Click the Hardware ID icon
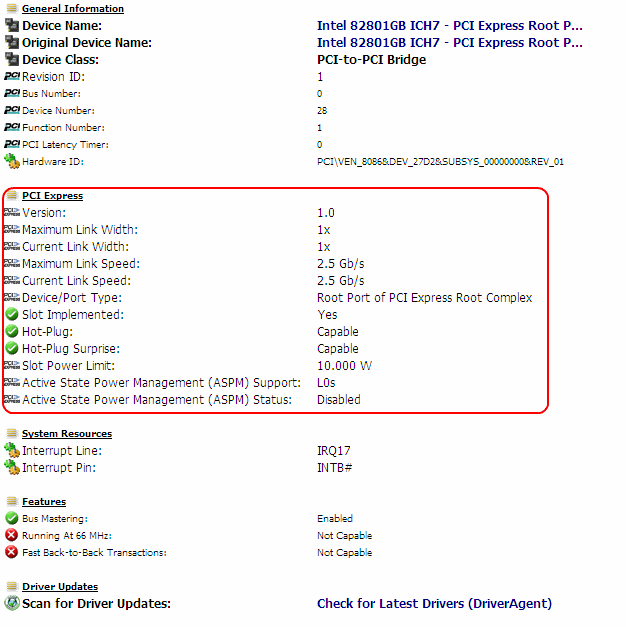Screen dimensions: 626x627 [12, 161]
